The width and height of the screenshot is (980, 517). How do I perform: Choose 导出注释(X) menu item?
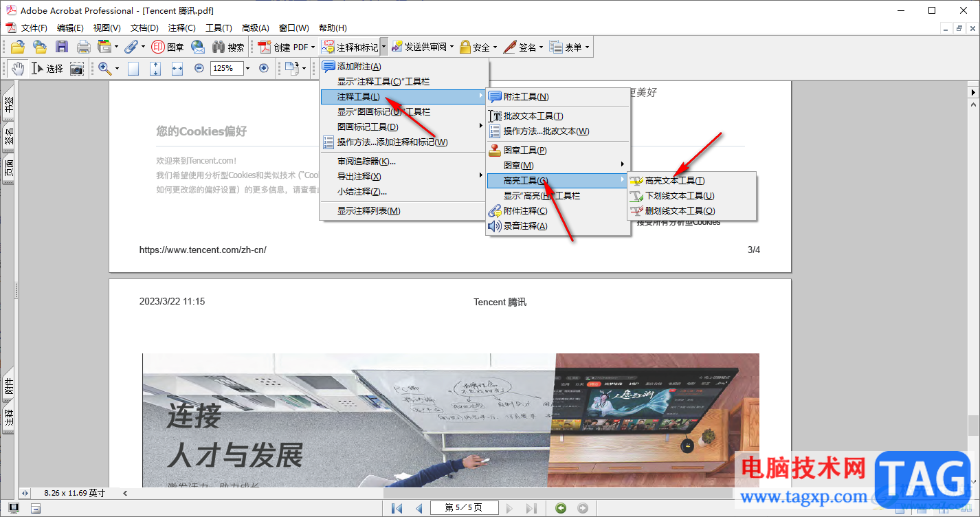[404, 177]
